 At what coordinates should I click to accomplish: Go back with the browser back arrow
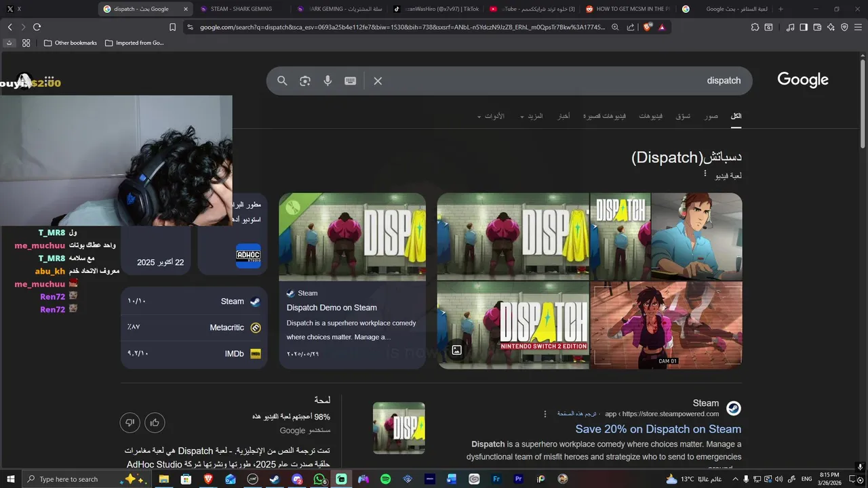point(9,27)
